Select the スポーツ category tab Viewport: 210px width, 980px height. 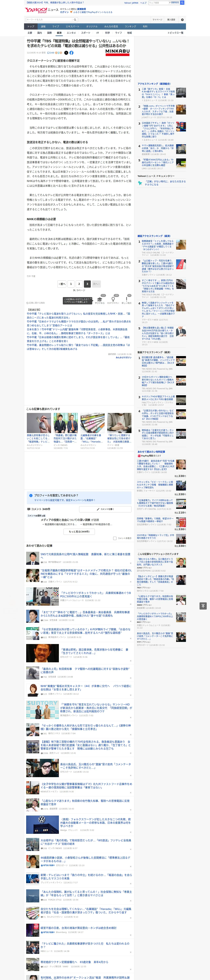pyautogui.click(x=86, y=33)
